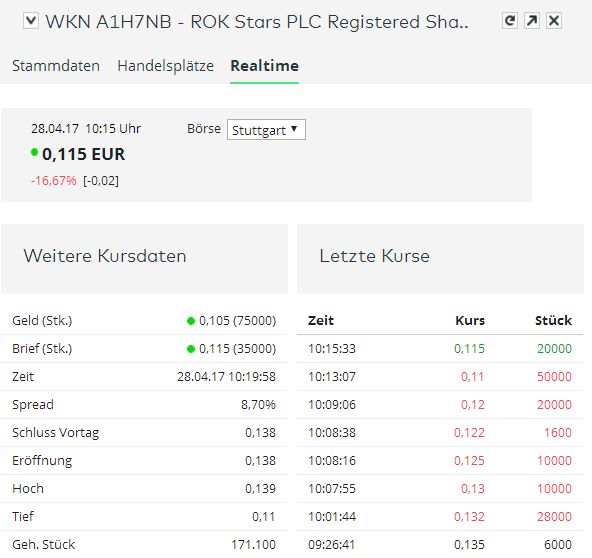This screenshot has width=592, height=558.
Task: Click the 10:09:06 trade time
Action: (x=332, y=404)
